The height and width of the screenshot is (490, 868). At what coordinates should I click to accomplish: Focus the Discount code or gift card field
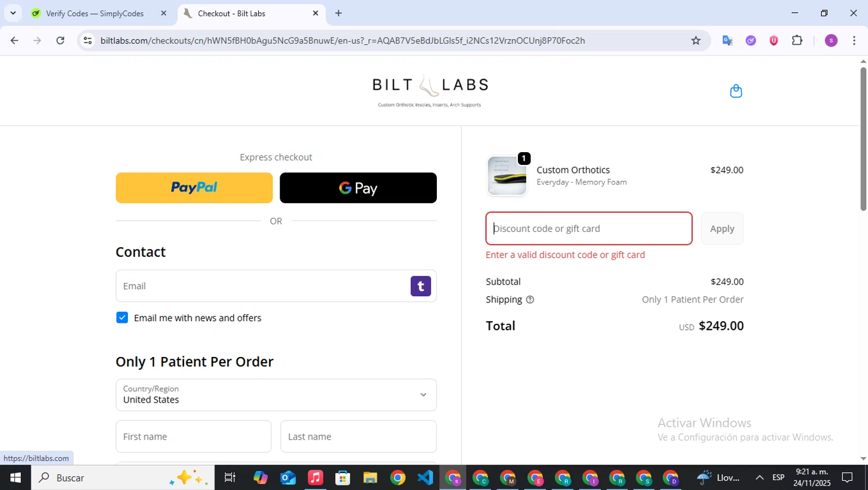pos(589,229)
